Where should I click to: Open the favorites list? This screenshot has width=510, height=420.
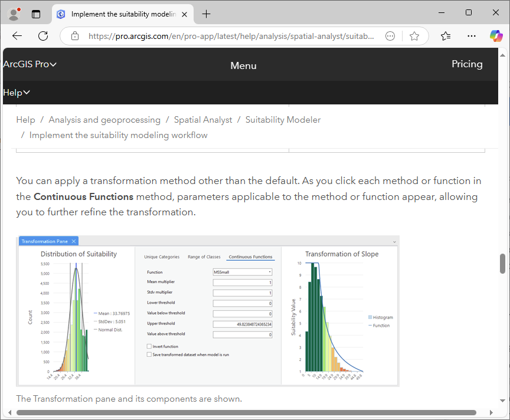pos(446,36)
